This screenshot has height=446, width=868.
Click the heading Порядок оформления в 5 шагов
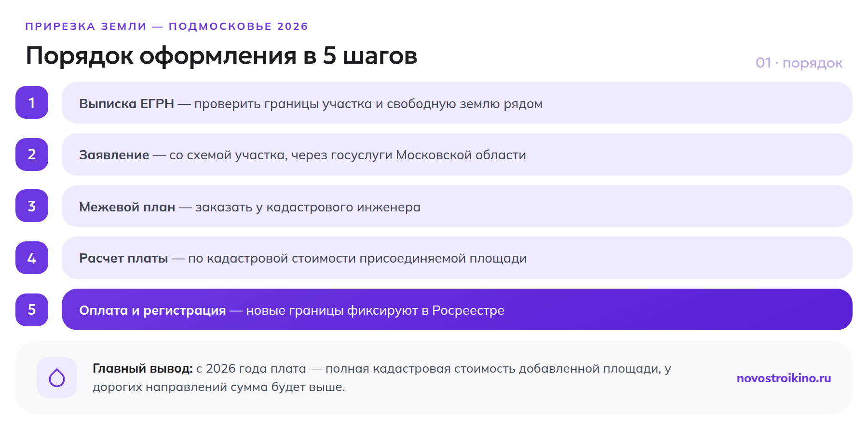click(221, 56)
